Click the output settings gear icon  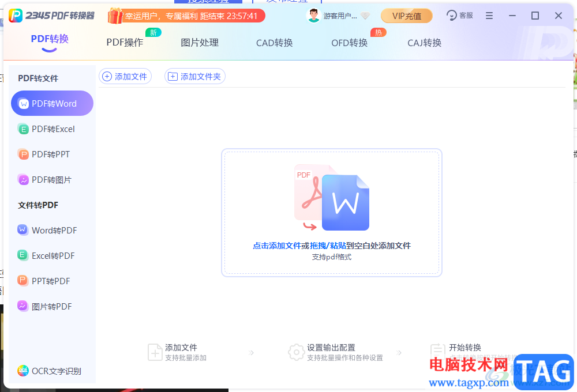tap(296, 352)
